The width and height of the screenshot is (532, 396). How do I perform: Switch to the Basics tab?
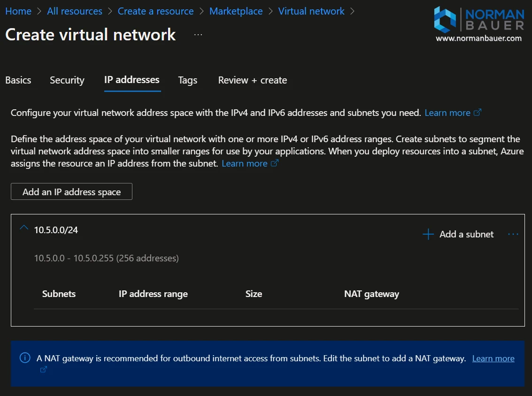(x=18, y=80)
